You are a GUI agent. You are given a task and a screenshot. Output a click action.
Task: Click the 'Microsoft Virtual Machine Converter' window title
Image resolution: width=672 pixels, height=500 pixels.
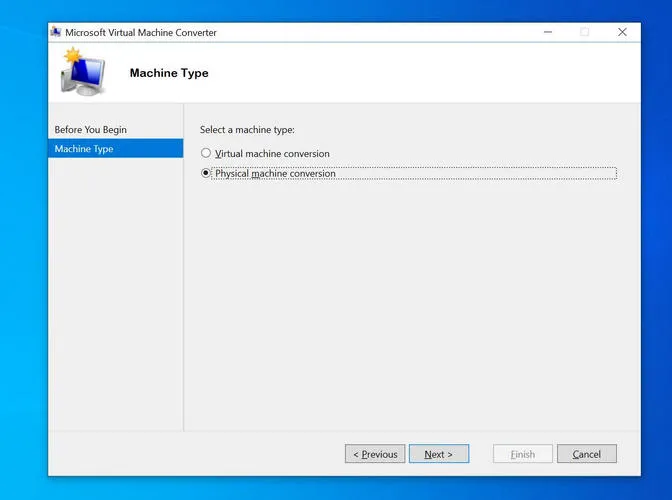click(x=141, y=33)
